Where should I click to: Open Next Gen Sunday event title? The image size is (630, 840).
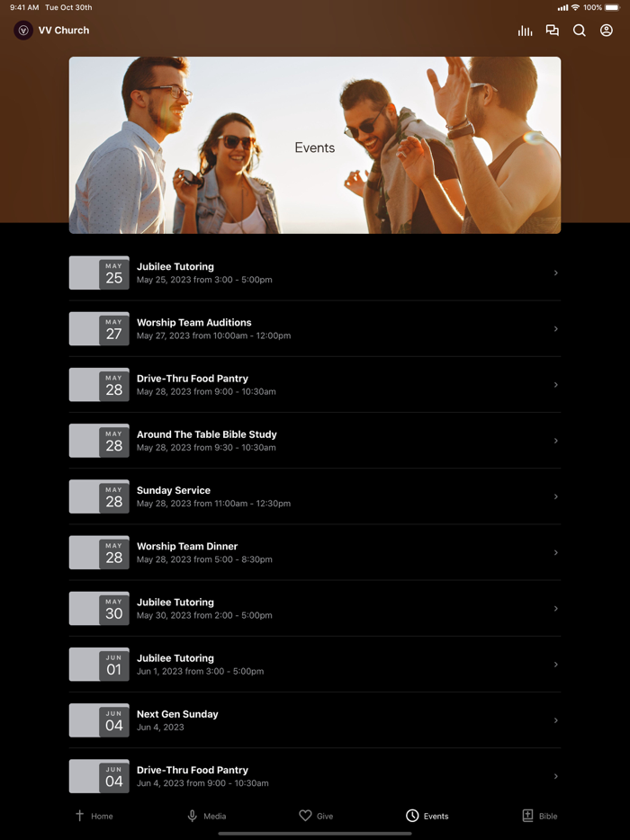(x=177, y=714)
